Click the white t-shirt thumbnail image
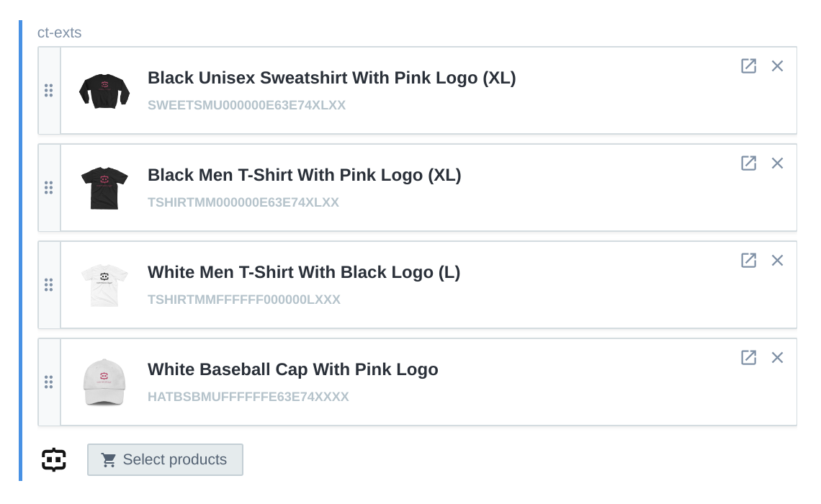The height and width of the screenshot is (504, 821). click(x=104, y=285)
